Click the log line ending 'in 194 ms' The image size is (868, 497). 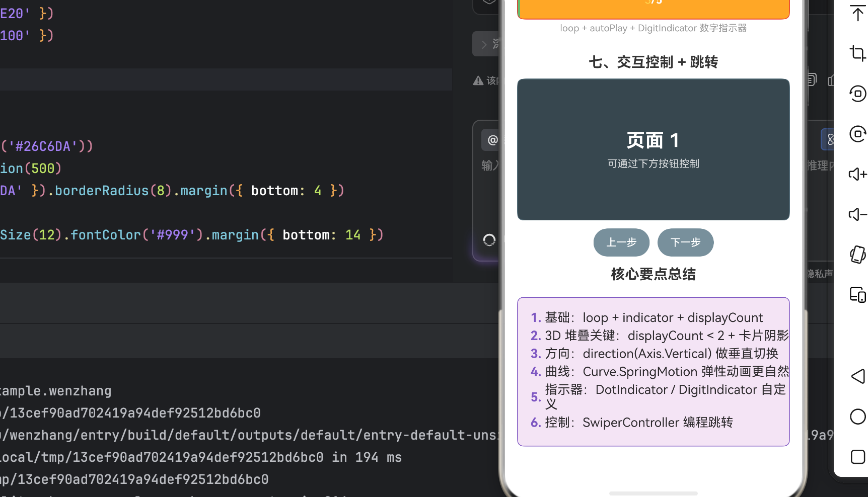click(201, 457)
